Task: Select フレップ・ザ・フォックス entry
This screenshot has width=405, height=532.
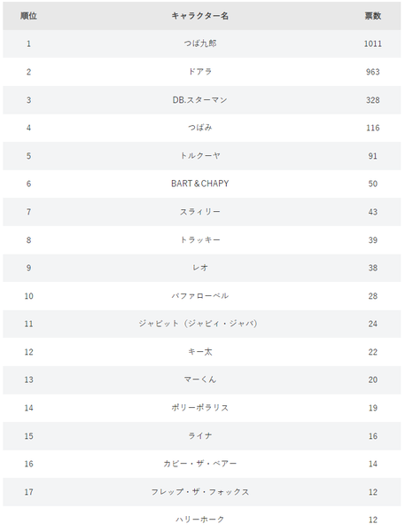Action: click(199, 492)
